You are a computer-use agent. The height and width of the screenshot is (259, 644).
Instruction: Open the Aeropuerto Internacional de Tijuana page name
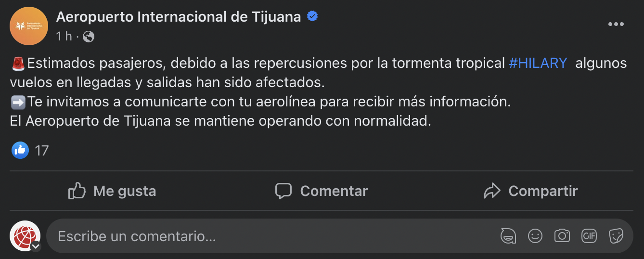point(178,17)
